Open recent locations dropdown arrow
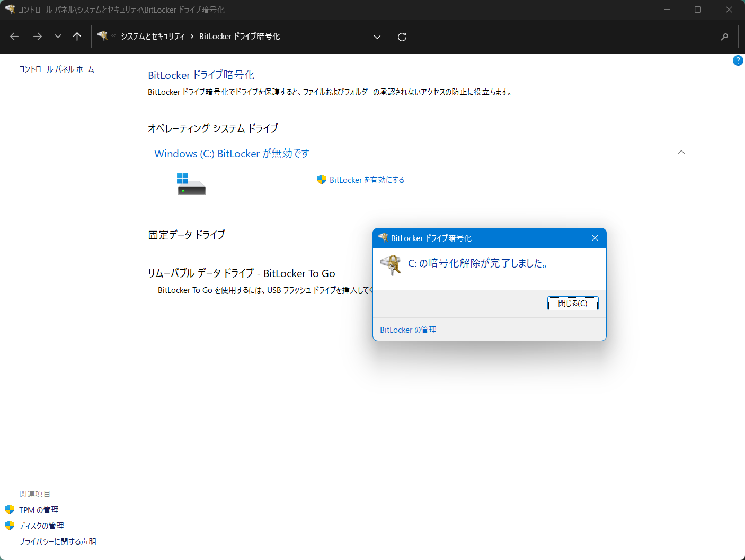The width and height of the screenshot is (745, 560). [x=58, y=37]
